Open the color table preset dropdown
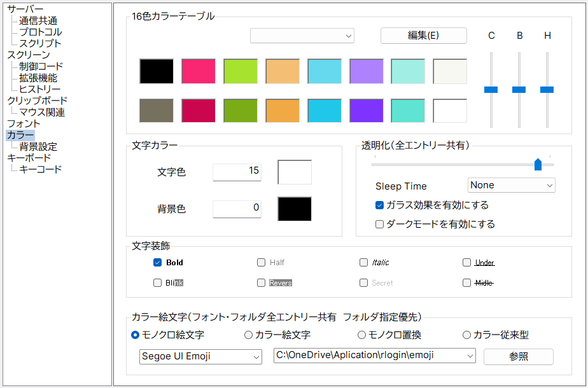588x388 pixels. [302, 36]
